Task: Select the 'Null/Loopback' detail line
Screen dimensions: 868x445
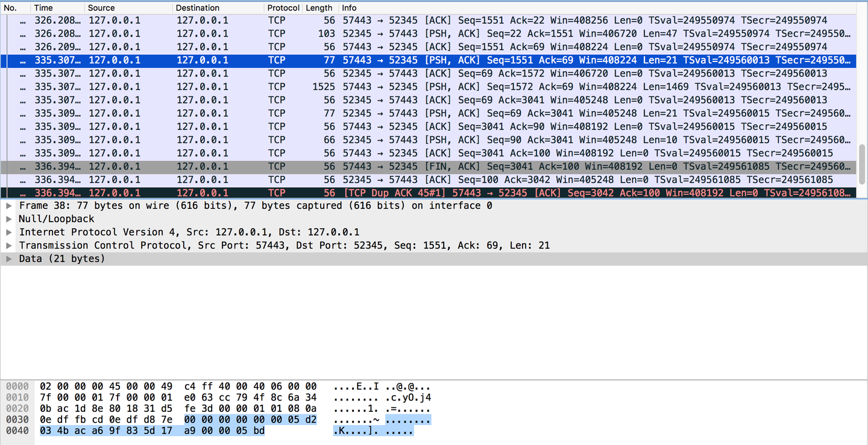Action: click(434, 219)
